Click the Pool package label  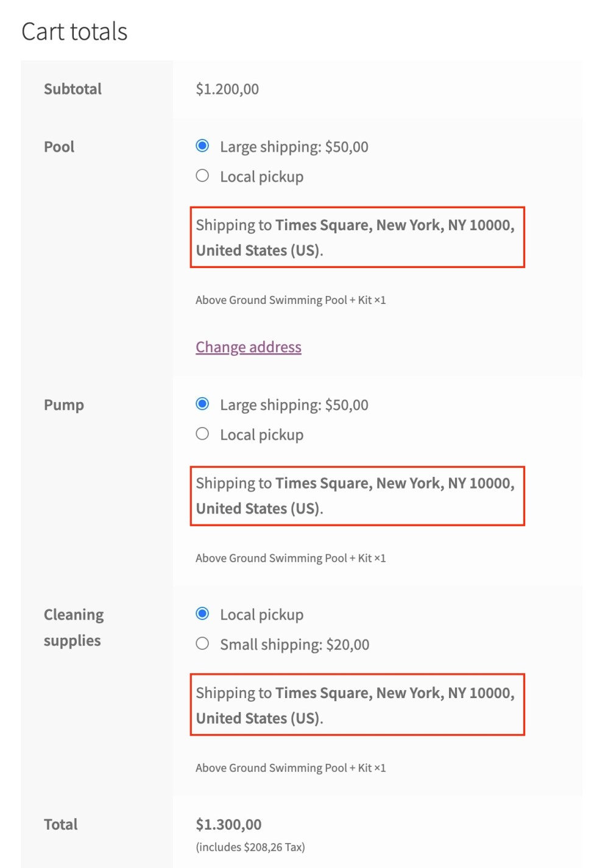[x=59, y=147]
